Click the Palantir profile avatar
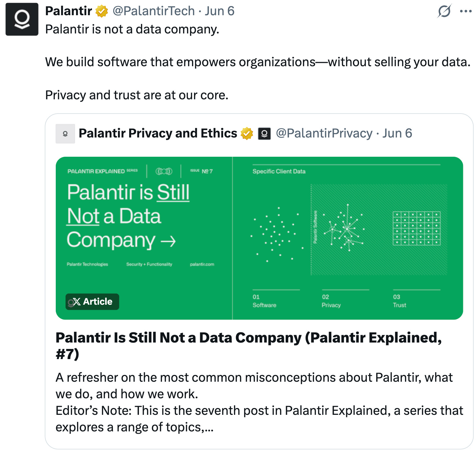476x454 pixels. [22, 19]
